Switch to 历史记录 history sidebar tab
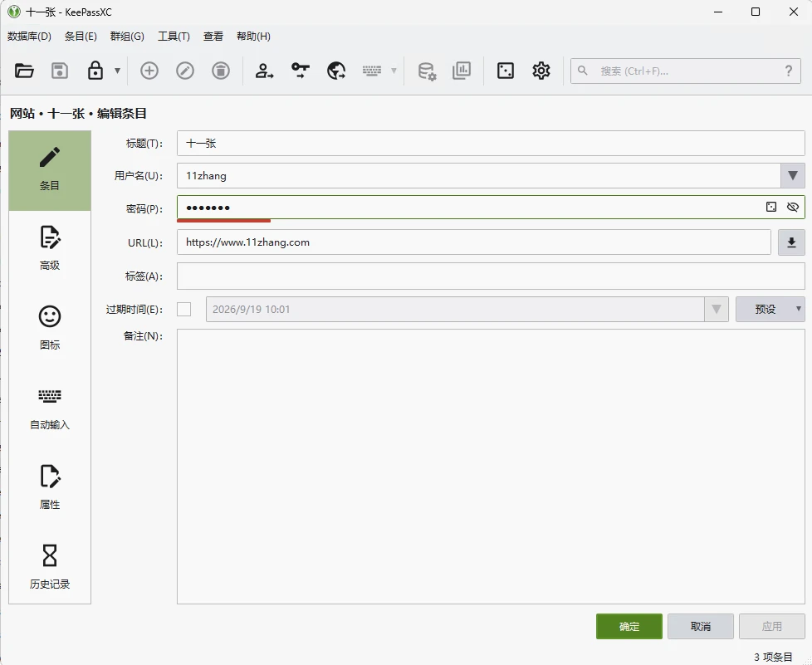Screen dimensions: 812x665 click(50, 569)
